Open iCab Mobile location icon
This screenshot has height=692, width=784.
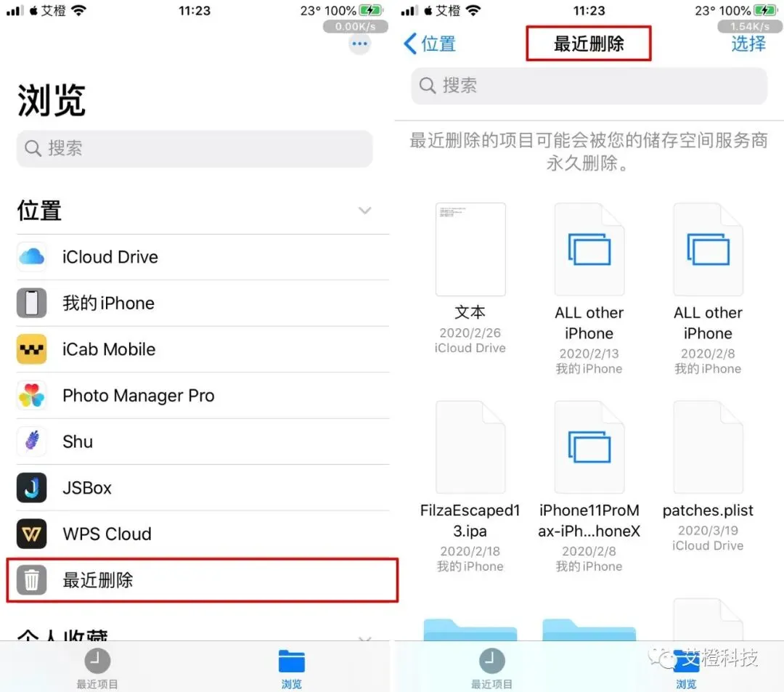[32, 349]
